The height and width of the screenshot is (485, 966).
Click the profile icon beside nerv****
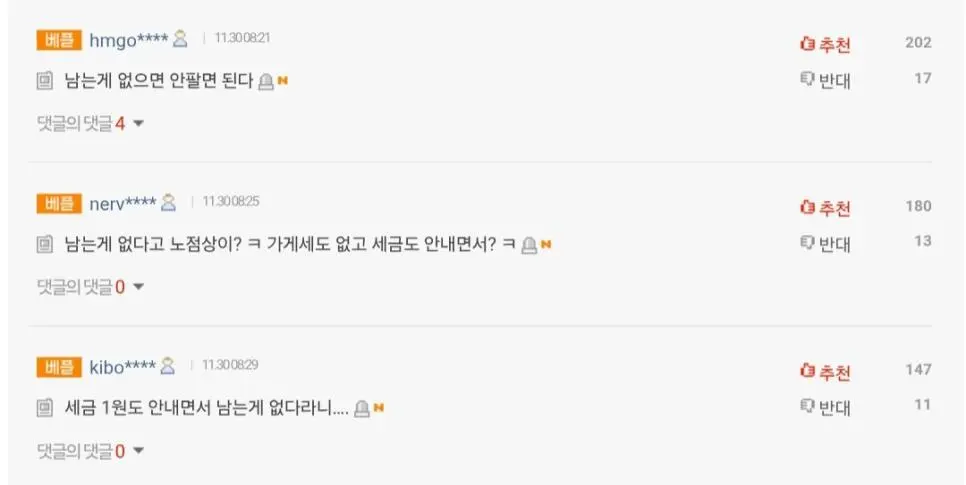coord(168,203)
